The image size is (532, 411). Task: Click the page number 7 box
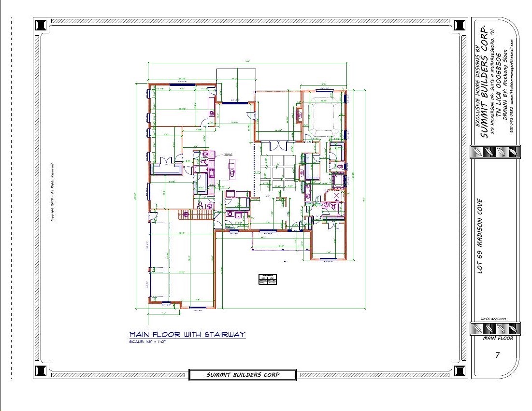click(497, 356)
